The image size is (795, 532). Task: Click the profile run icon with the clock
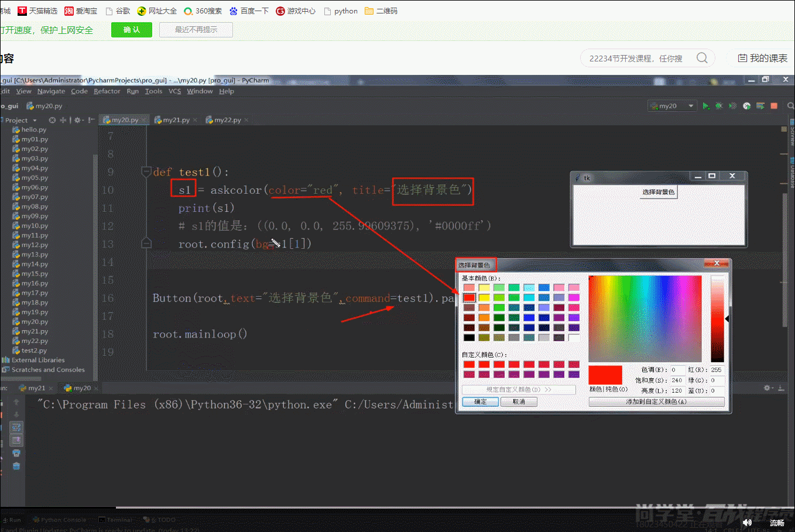[x=746, y=106]
